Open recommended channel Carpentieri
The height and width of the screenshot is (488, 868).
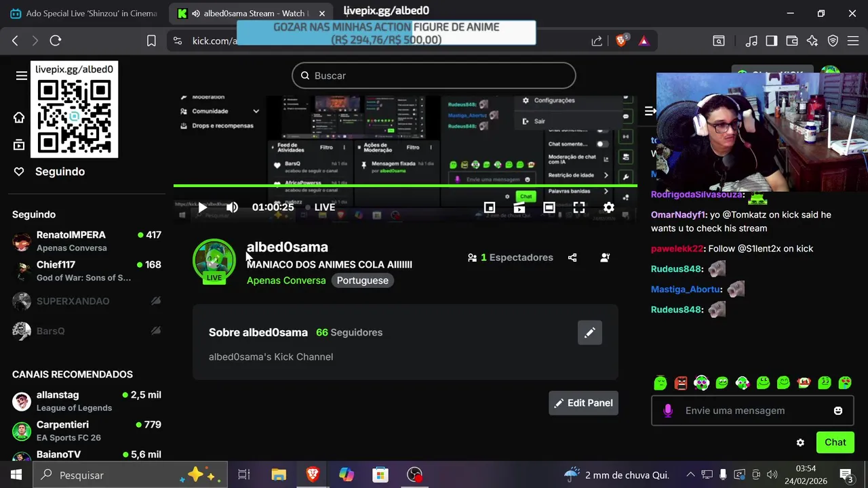(87, 430)
